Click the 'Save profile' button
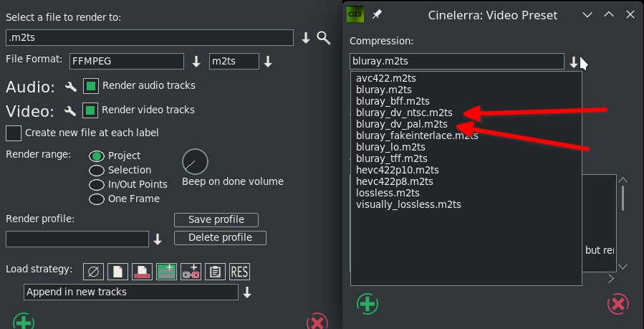The height and width of the screenshot is (329, 644). 216,220
